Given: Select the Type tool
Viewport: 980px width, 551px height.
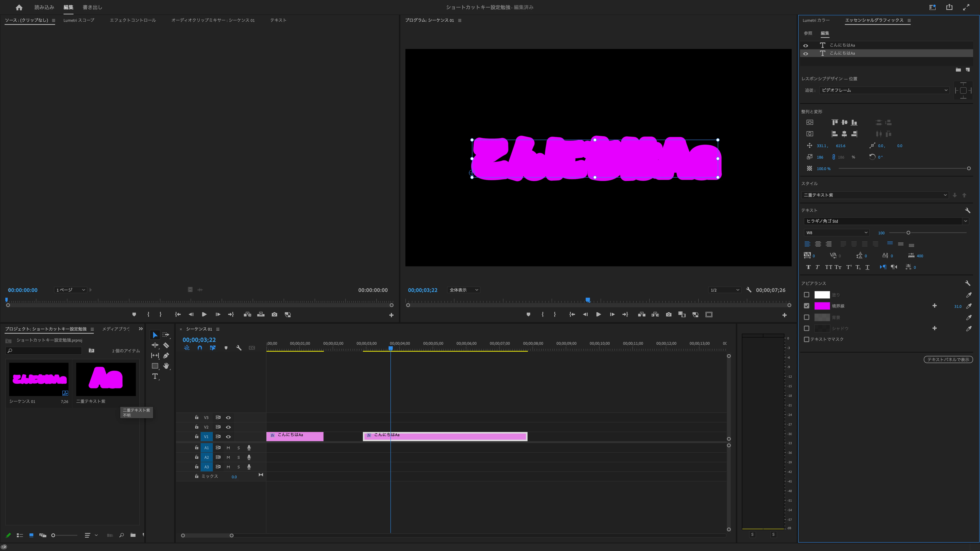Looking at the screenshot, I should click(155, 376).
